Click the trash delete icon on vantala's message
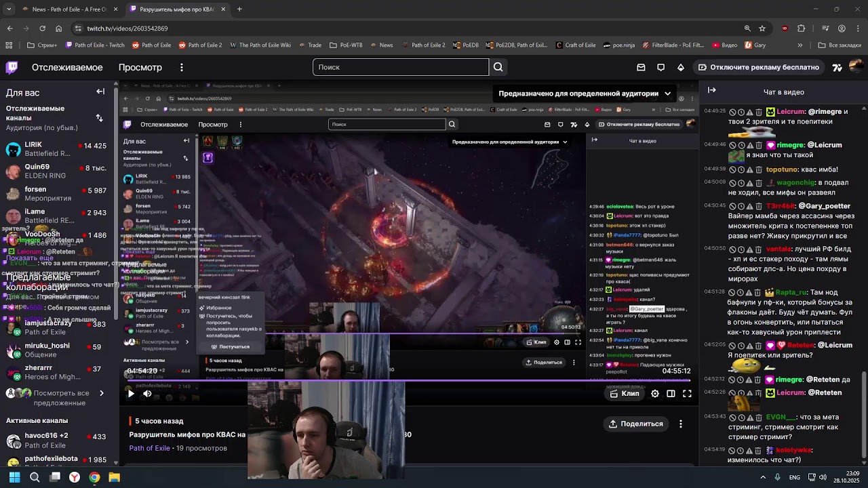The width and height of the screenshot is (868, 488). pos(759,249)
